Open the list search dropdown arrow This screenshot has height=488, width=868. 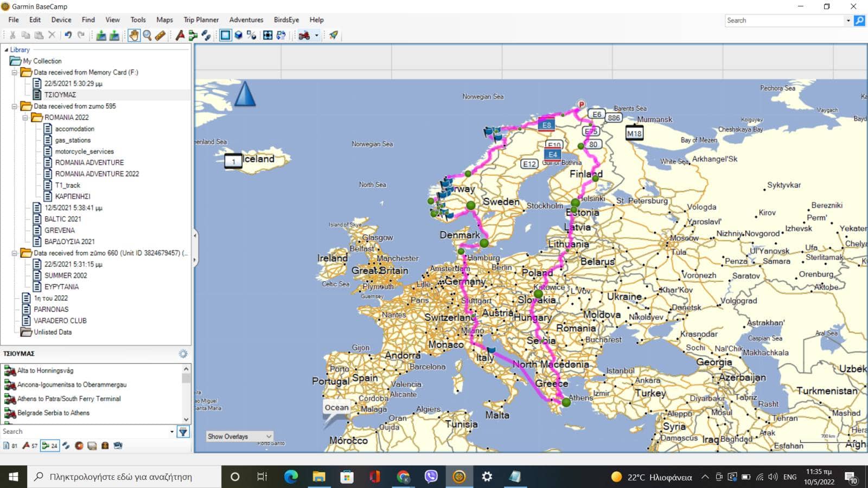pyautogui.click(x=172, y=432)
